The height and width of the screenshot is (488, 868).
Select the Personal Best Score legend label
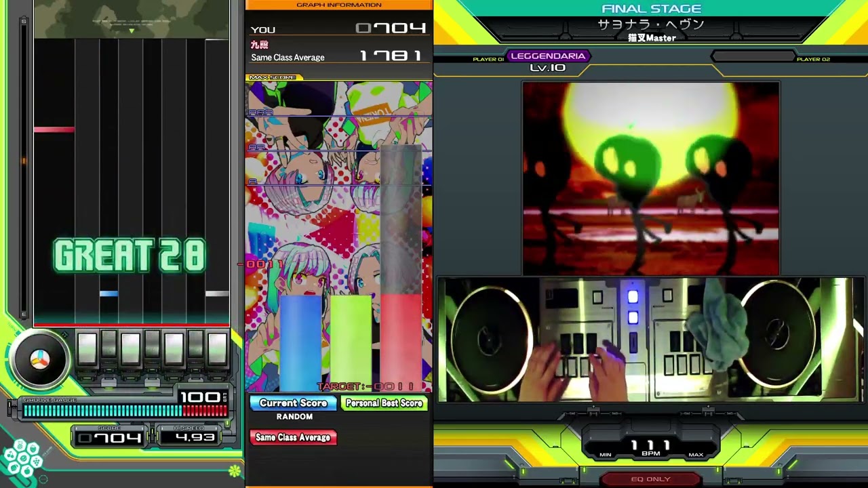(384, 403)
